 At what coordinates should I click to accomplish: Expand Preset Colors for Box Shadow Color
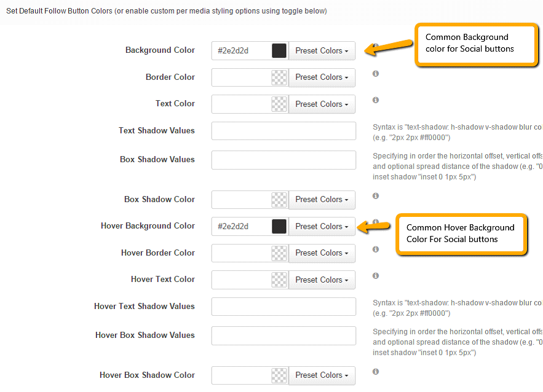pos(322,200)
